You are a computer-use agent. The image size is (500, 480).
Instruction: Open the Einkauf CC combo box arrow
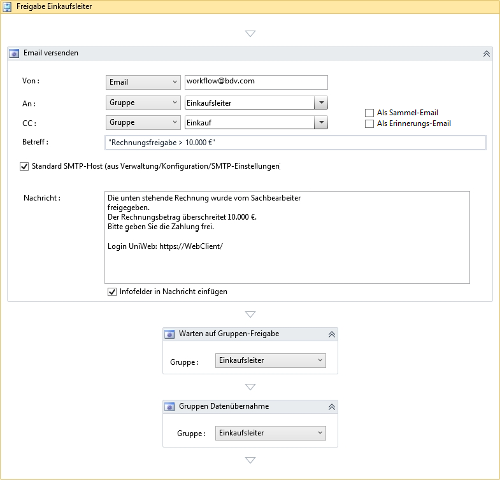(321, 122)
